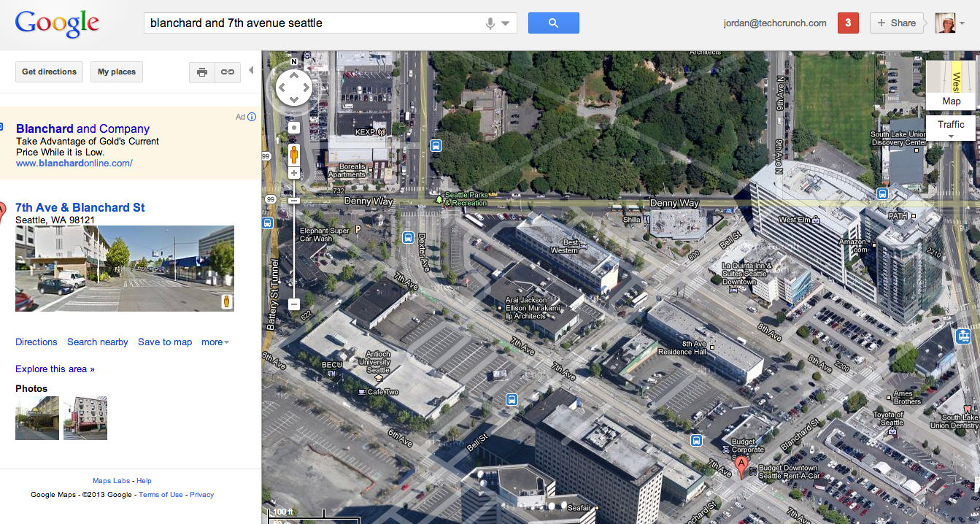This screenshot has width=980, height=524.
Task: Open the link-to-this-map chain icon
Action: pos(228,72)
